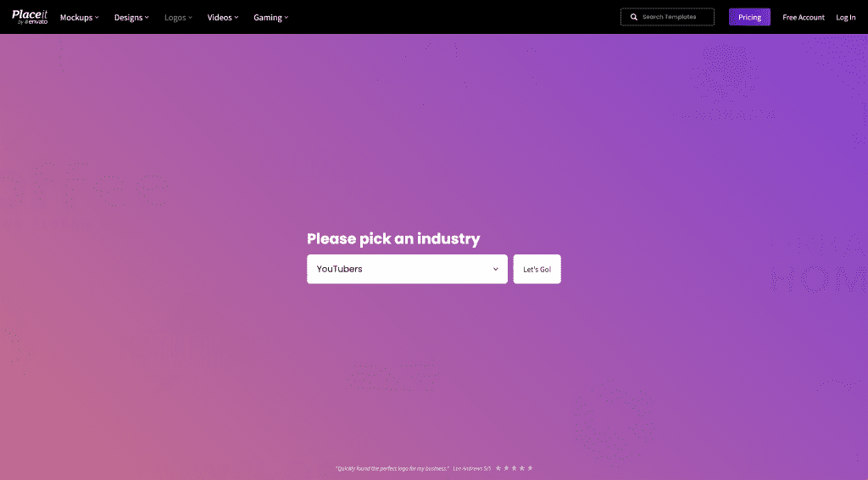Click the down arrow in the industry selector
Image resolution: width=868 pixels, height=480 pixels.
point(496,270)
